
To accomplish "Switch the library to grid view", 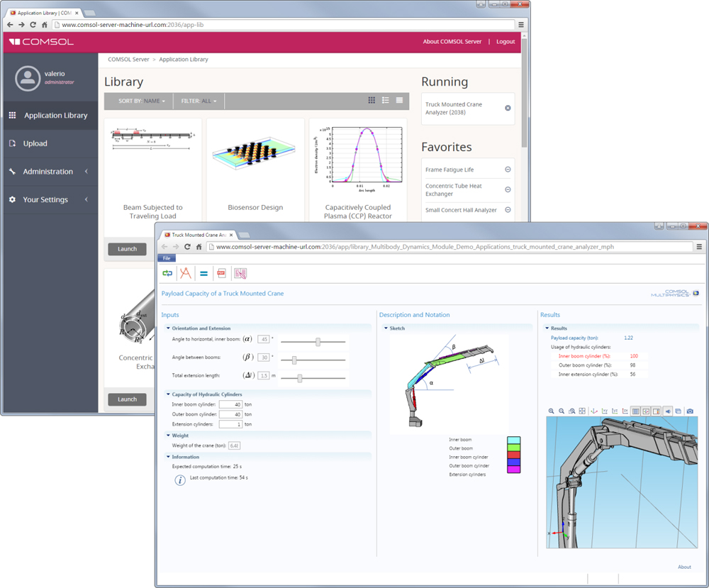I will click(x=372, y=101).
